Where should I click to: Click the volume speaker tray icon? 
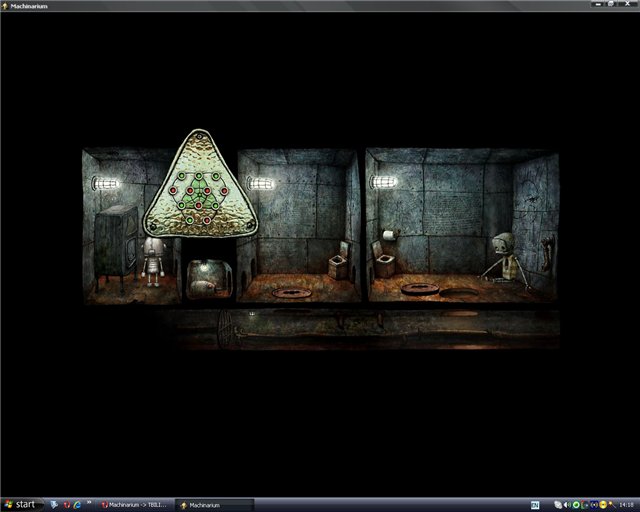click(x=567, y=505)
